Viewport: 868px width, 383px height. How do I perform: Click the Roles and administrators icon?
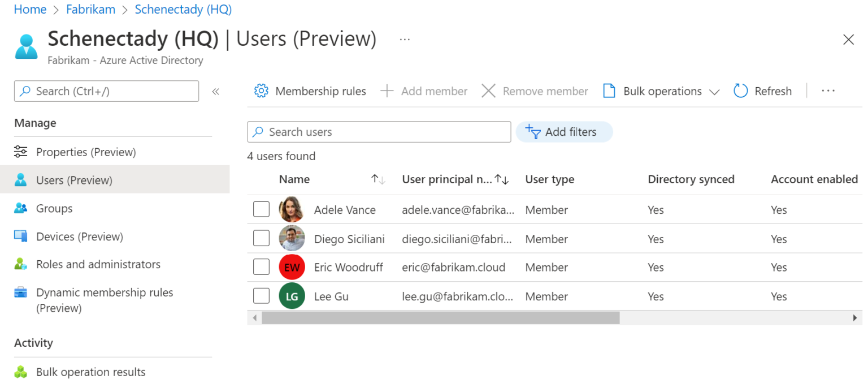[21, 264]
